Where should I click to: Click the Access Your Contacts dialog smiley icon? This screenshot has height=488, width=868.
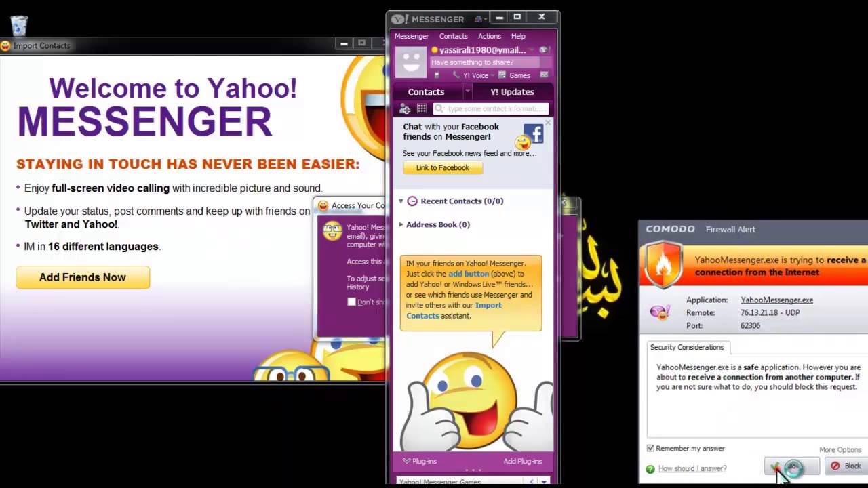coord(323,205)
